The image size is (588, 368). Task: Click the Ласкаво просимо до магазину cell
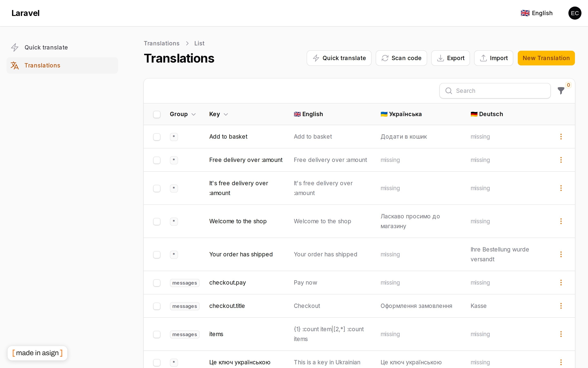coord(410,221)
